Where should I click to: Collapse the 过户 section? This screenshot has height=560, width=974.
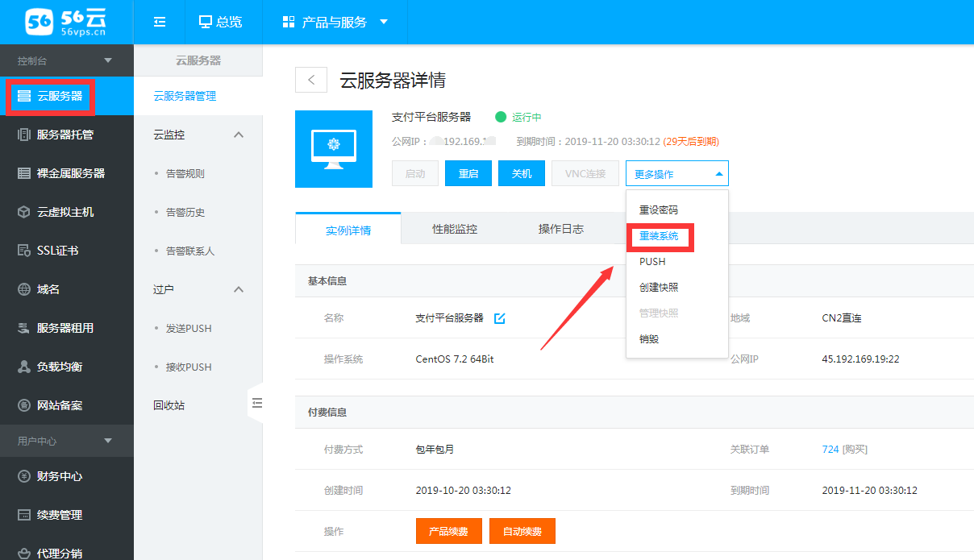click(239, 289)
